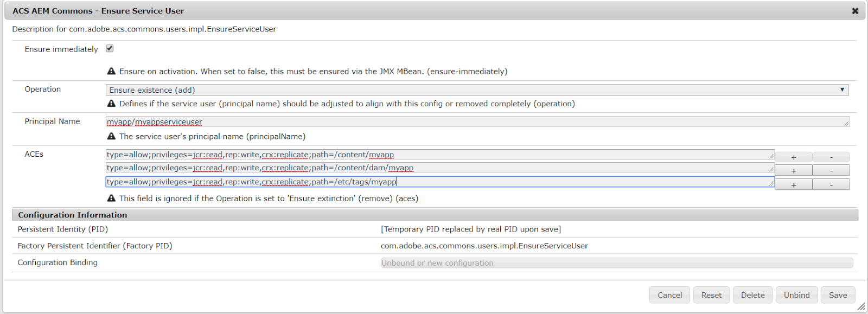The image size is (868, 314).
Task: Click the Persistent Identity (PID) label
Action: click(x=63, y=229)
